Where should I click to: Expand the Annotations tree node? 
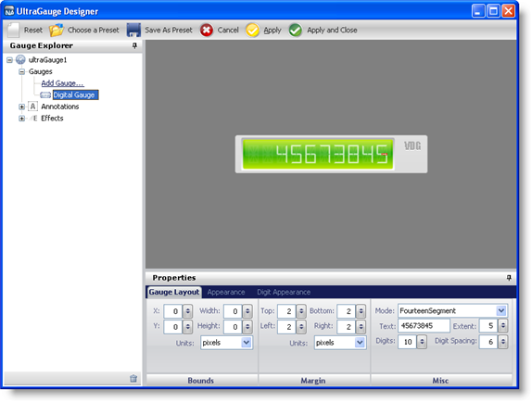tap(21, 107)
